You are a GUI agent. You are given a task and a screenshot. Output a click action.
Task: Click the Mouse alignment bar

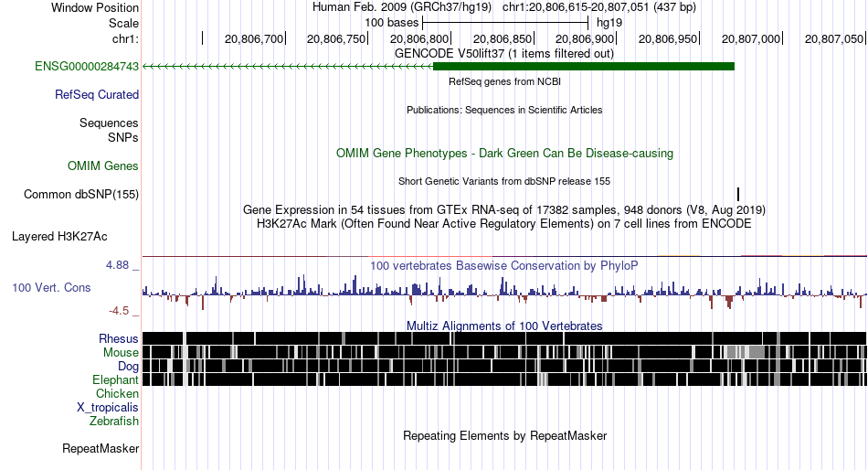coord(504,353)
